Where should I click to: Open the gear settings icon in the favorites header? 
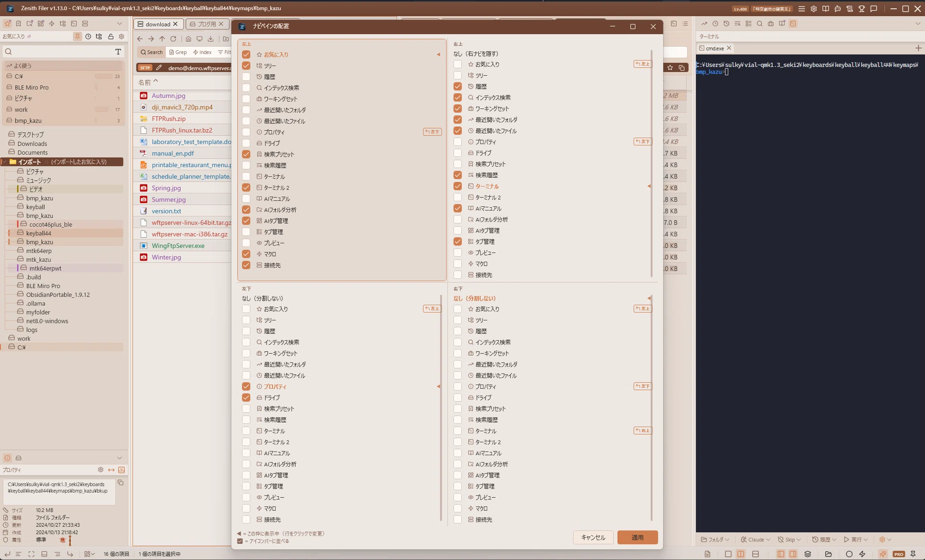121,36
